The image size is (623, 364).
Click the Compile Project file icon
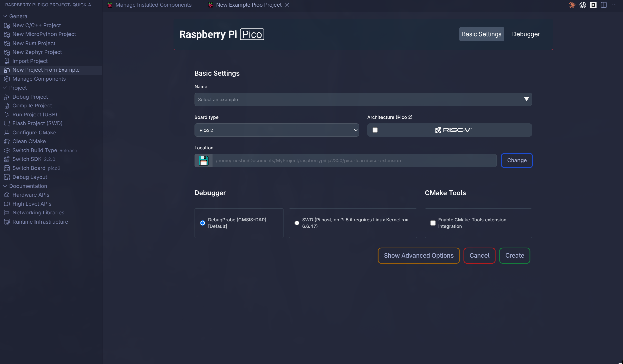(7, 106)
